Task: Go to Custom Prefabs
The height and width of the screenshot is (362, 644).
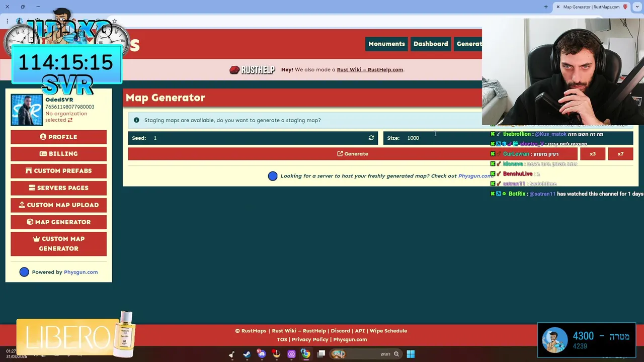Action: tap(58, 171)
